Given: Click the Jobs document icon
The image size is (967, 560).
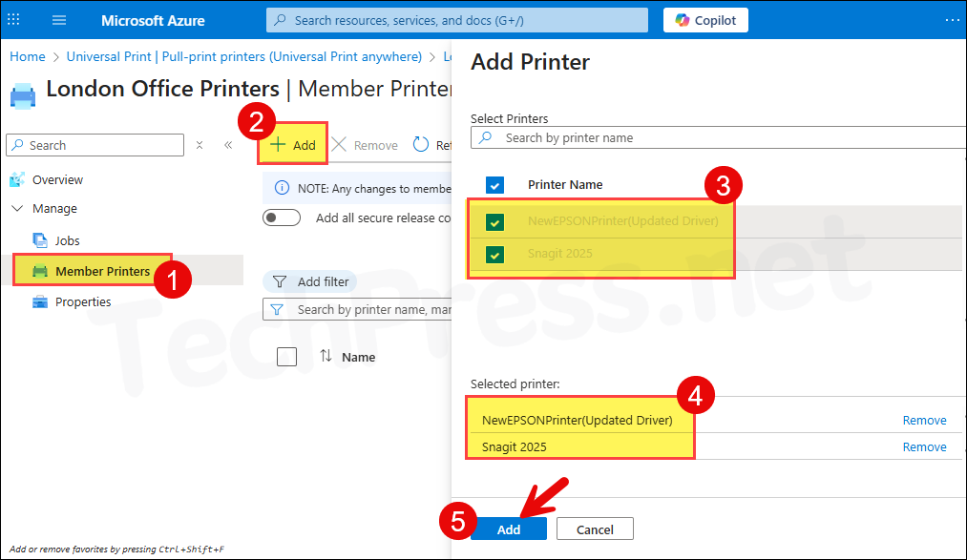Looking at the screenshot, I should pyautogui.click(x=40, y=240).
